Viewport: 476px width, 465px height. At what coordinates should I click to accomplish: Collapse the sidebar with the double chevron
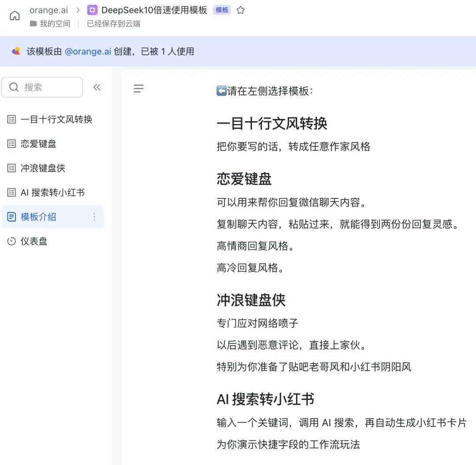[x=97, y=87]
